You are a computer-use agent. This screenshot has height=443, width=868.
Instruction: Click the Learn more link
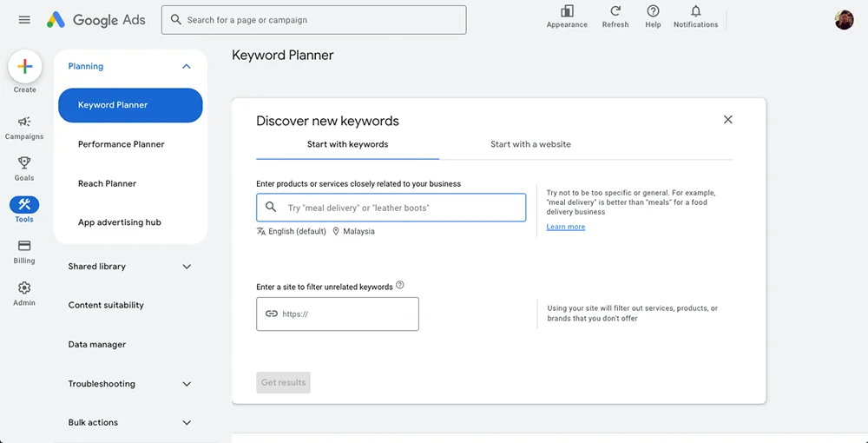(x=566, y=227)
